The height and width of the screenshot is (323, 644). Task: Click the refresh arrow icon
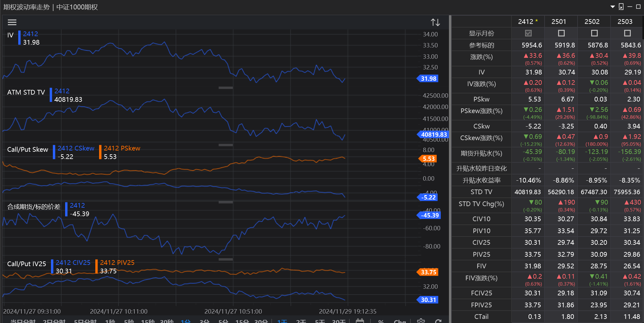click(438, 321)
